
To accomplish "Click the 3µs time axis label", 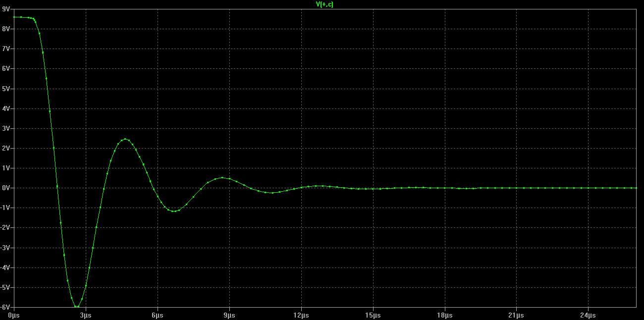I will (x=86, y=315).
